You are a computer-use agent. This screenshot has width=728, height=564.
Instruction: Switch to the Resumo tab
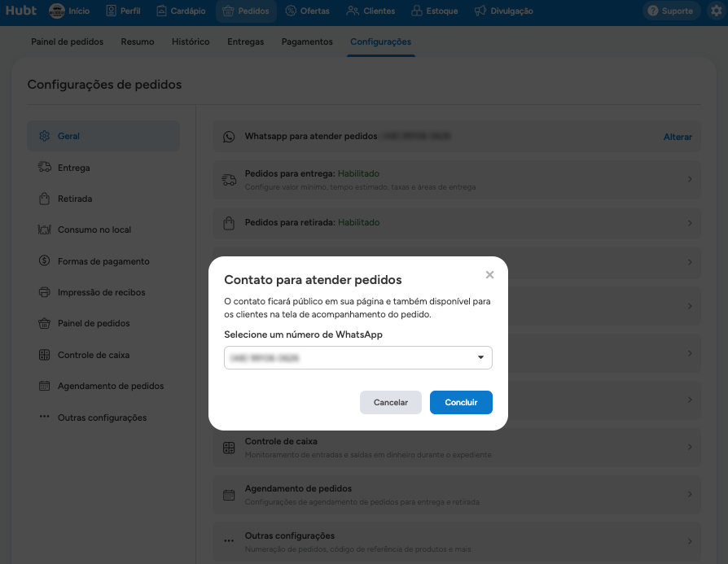[138, 42]
